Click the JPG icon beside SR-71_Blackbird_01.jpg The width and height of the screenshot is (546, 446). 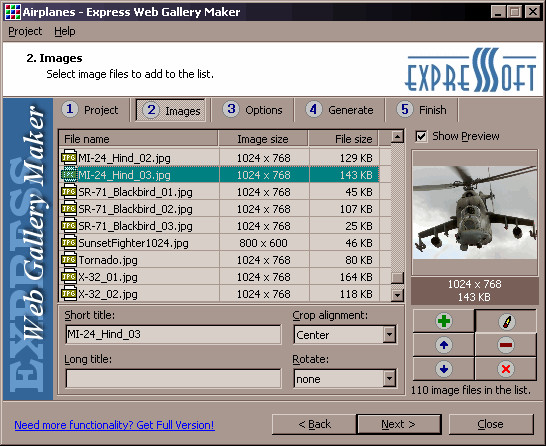pyautogui.click(x=69, y=192)
